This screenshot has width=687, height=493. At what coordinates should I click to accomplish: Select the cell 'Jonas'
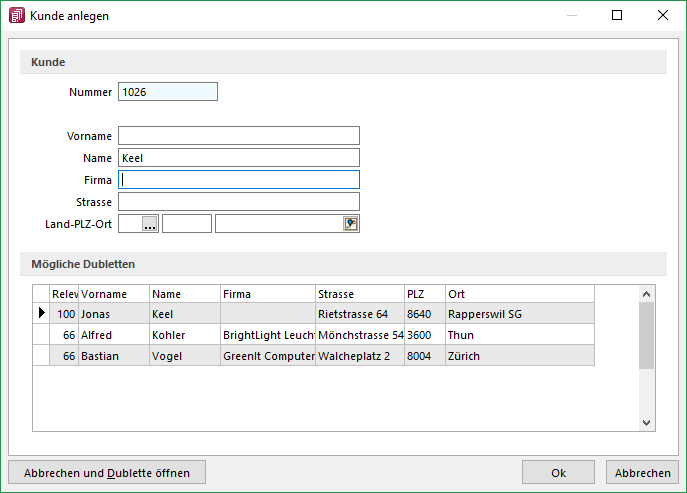[x=114, y=314]
